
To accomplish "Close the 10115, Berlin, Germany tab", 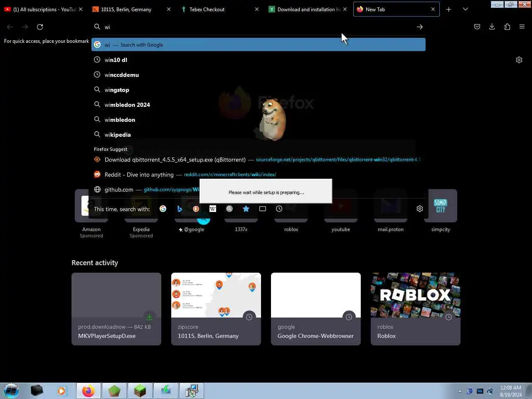I will click(169, 9).
